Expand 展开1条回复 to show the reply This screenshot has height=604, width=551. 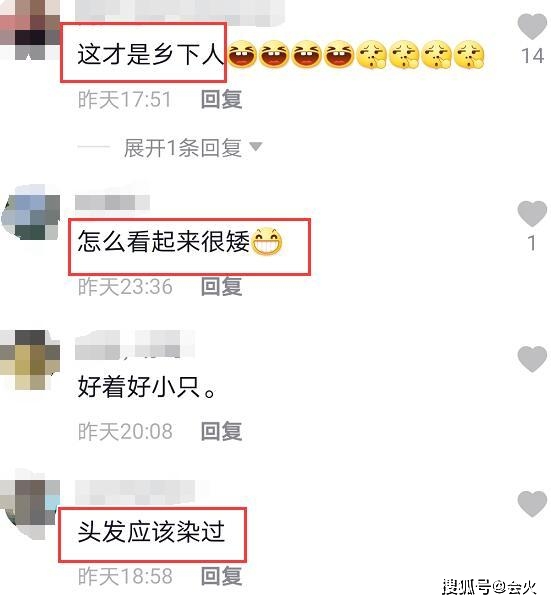pyautogui.click(x=183, y=148)
